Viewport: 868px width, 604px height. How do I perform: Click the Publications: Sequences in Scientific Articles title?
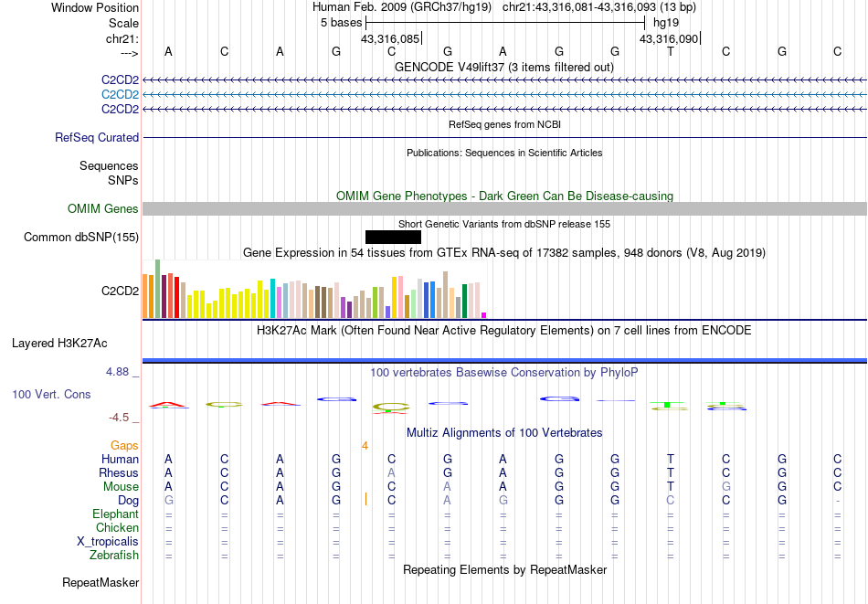(504, 153)
